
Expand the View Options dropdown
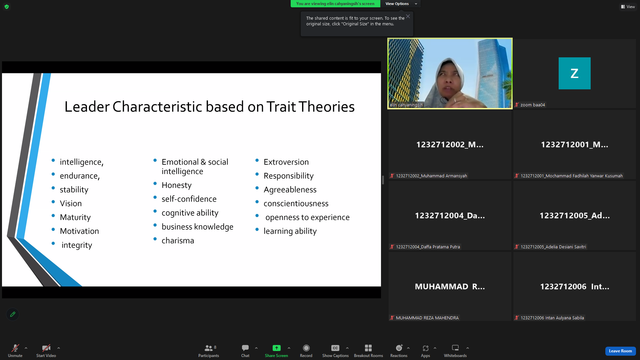[401, 4]
